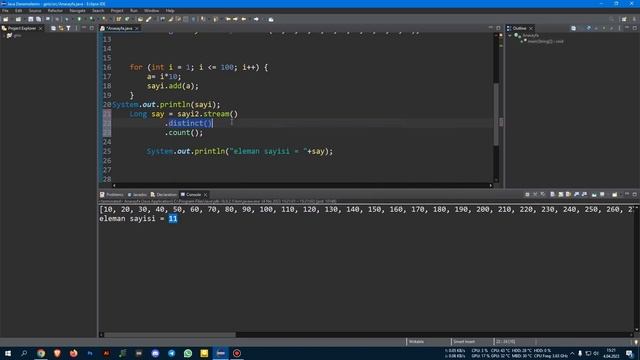Click the New file toolbar icon
This screenshot has height=360, width=640.
pyautogui.click(x=6, y=19)
